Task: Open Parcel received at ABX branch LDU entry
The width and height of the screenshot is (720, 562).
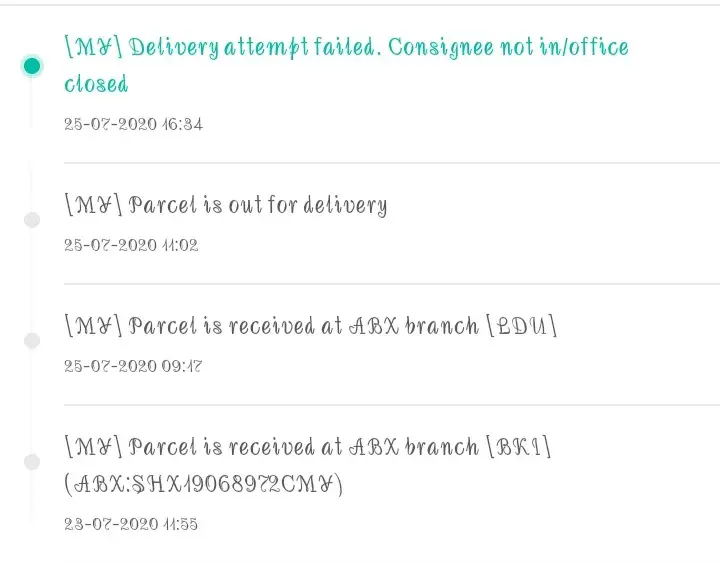Action: tap(310, 327)
